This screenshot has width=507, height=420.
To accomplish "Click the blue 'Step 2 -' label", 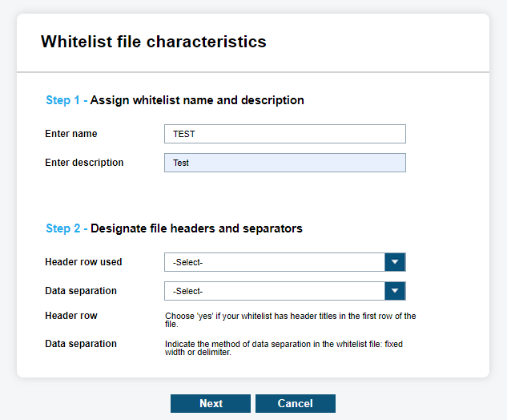I will tap(66, 228).
